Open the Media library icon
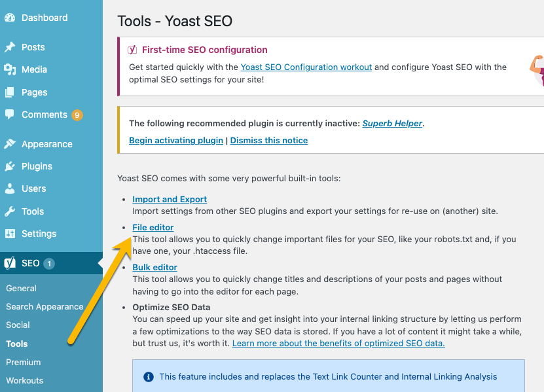This screenshot has height=392, width=544. (x=11, y=69)
